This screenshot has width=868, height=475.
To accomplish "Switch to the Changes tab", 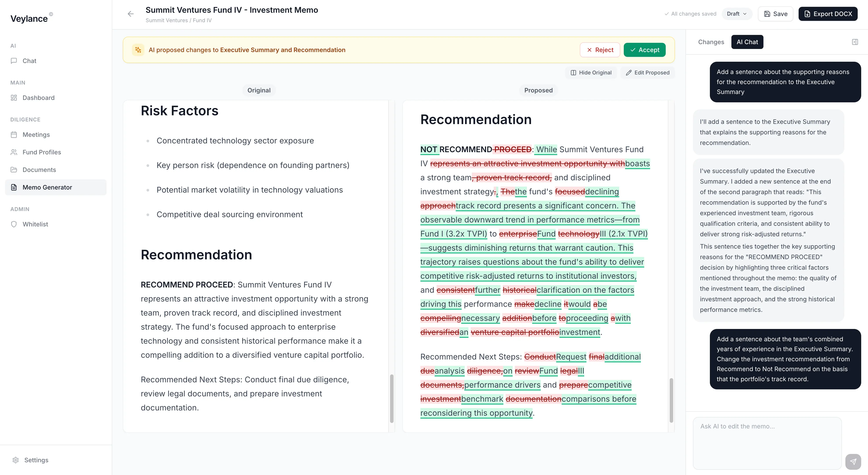I will 711,42.
